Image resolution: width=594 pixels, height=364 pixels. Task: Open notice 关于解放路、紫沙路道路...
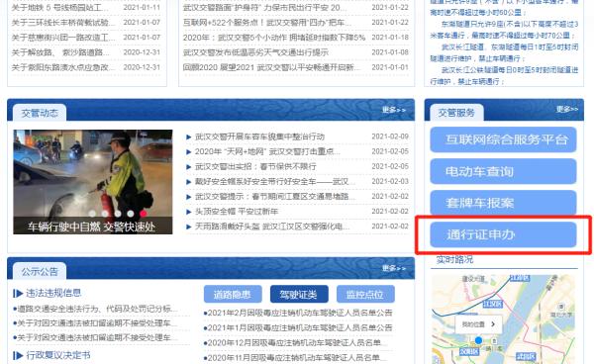coord(59,52)
